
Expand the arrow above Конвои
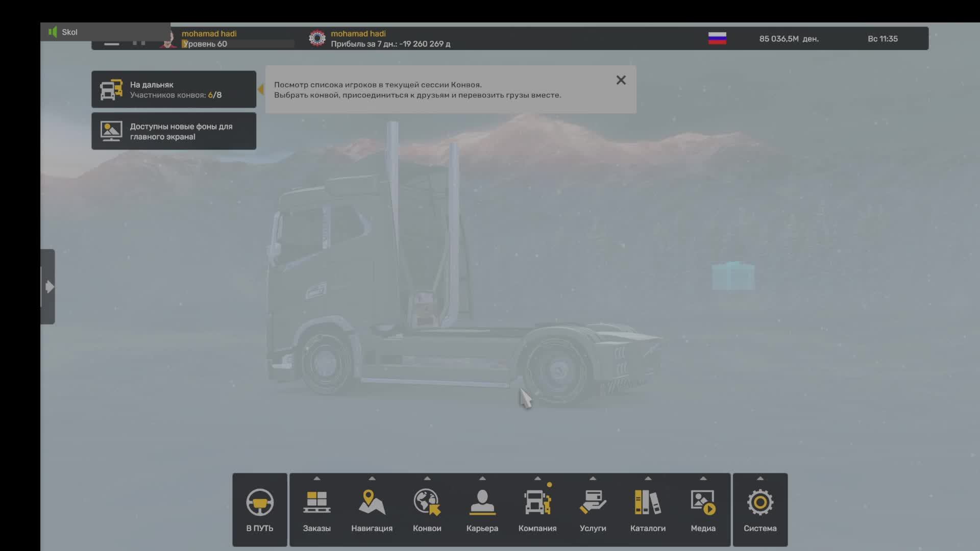tap(427, 479)
